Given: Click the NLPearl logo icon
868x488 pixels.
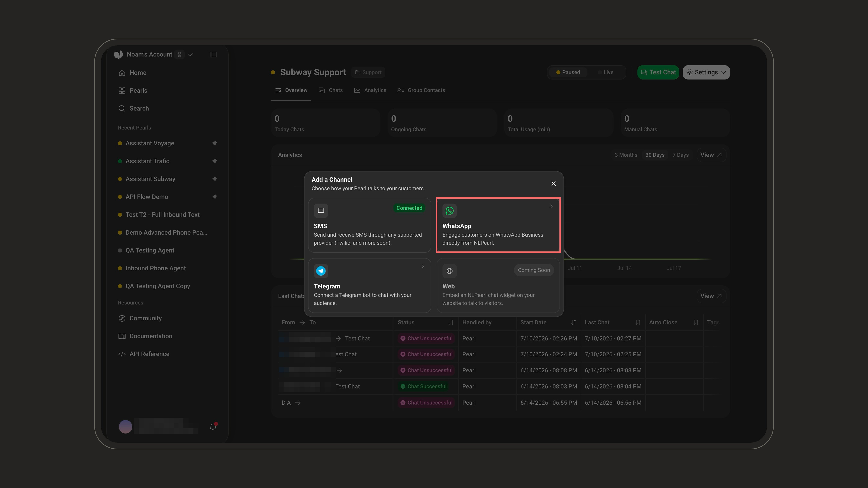Looking at the screenshot, I should pyautogui.click(x=118, y=55).
